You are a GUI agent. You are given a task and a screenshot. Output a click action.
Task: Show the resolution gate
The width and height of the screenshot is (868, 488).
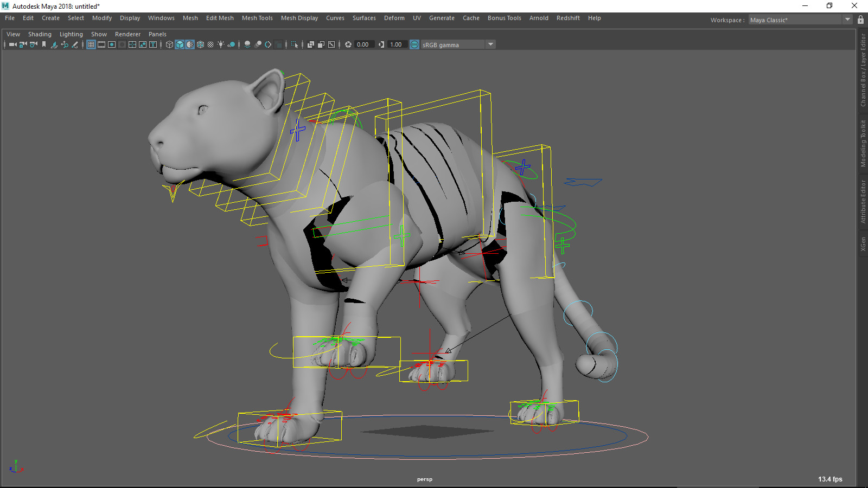click(x=112, y=44)
